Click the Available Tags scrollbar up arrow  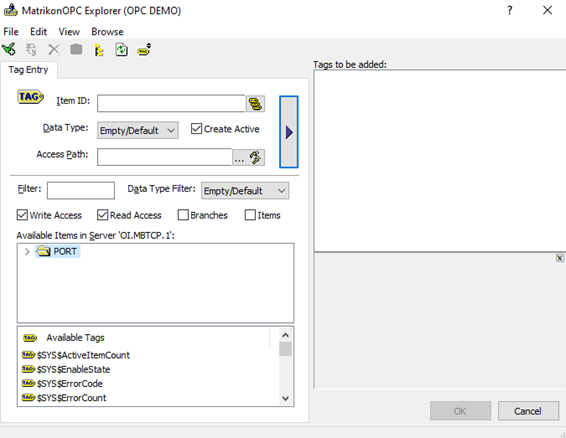pos(285,335)
